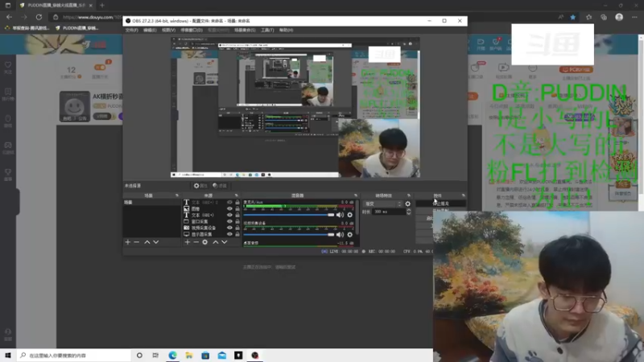
Task: Open the browser profile avatar
Action: (619, 17)
